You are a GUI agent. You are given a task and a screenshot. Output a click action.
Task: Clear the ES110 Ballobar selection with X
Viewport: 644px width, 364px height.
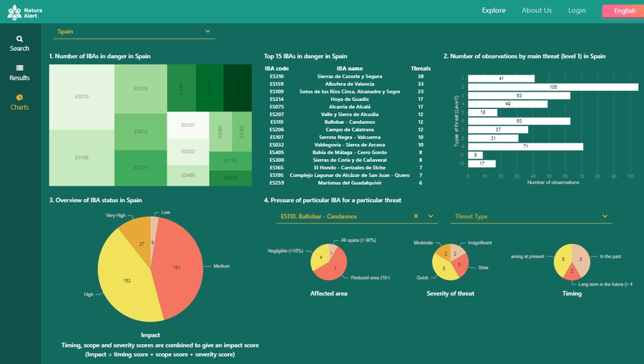coord(416,216)
